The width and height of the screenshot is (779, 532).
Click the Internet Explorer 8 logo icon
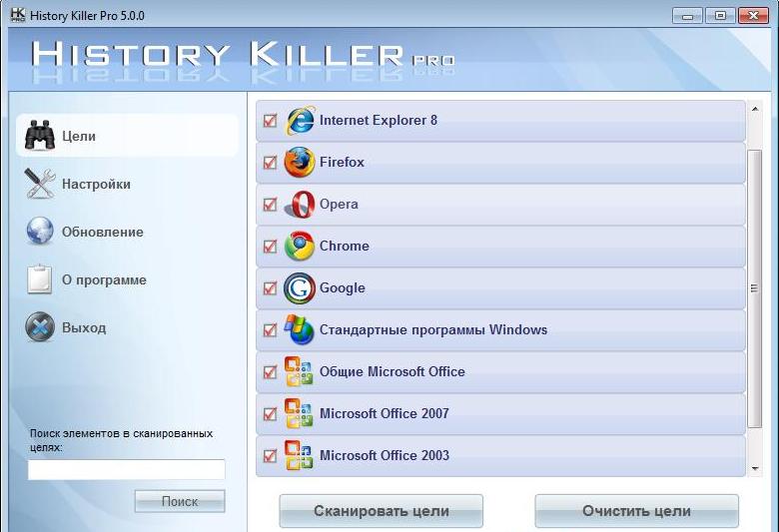[x=300, y=120]
